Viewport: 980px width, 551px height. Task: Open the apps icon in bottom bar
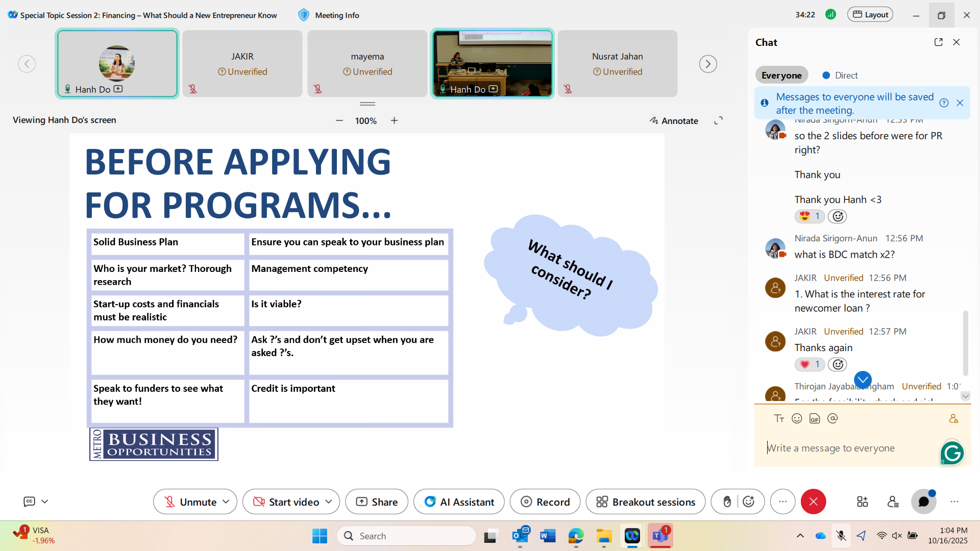tap(862, 502)
